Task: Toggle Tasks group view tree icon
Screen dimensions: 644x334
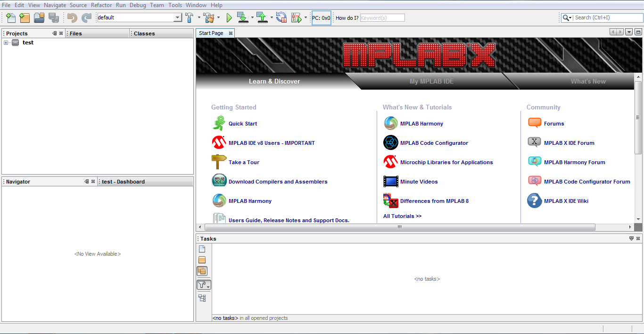Action: tap(202, 298)
